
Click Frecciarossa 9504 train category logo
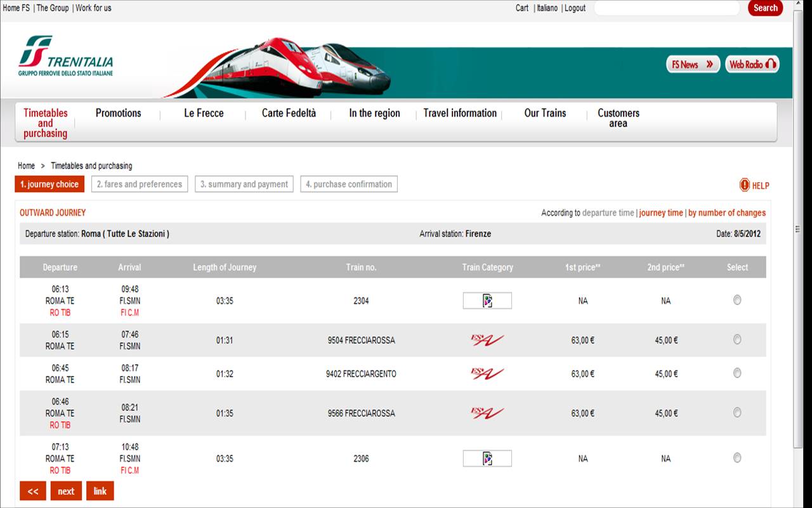pos(487,341)
